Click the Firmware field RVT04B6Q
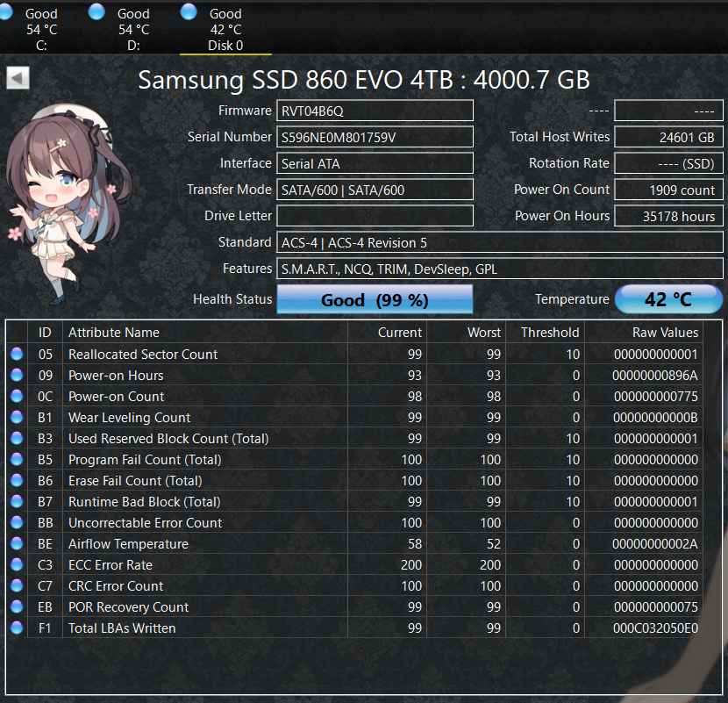Image resolution: width=728 pixels, height=703 pixels. [375, 111]
